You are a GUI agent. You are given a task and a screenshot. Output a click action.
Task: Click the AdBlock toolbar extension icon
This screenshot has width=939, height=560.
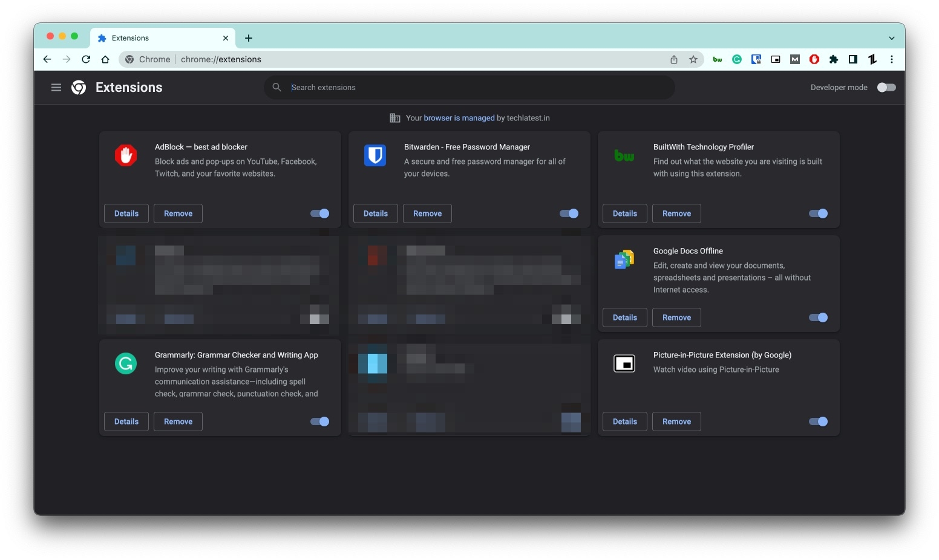coord(814,59)
